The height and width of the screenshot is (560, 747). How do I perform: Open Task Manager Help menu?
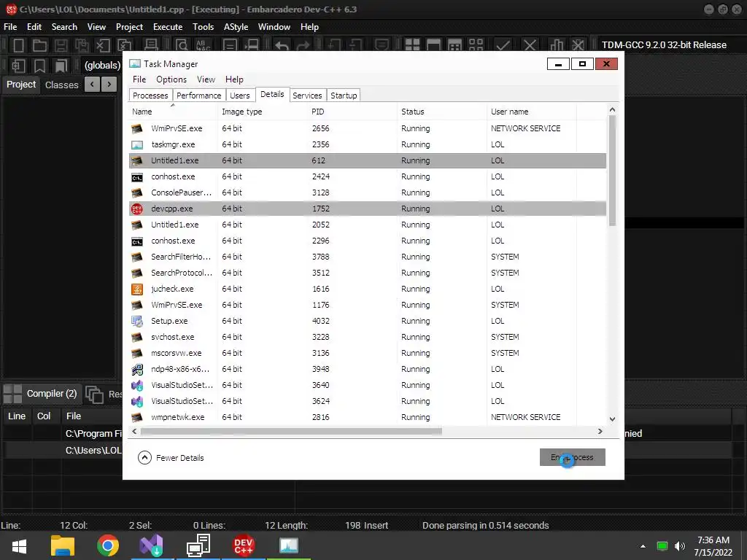pyautogui.click(x=234, y=79)
